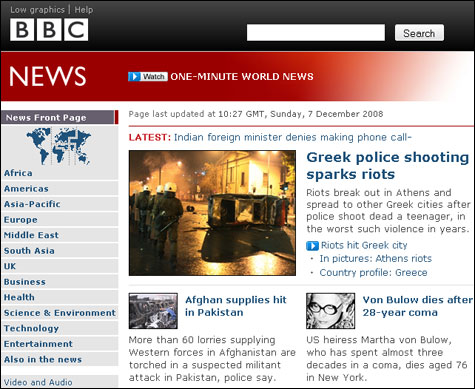Image resolution: width=475 pixels, height=389 pixels.
Task: Open the Von Bulow portrait thumbnail
Action: 330,311
